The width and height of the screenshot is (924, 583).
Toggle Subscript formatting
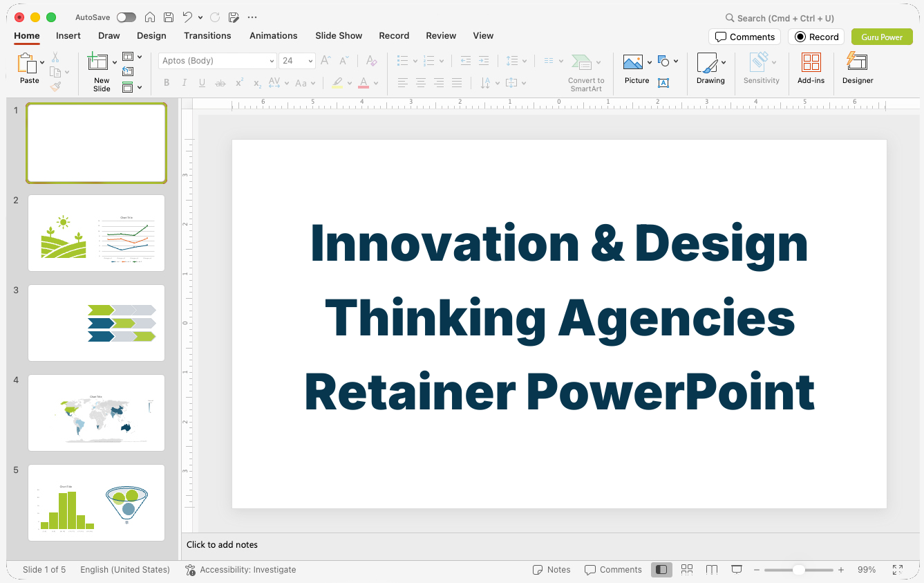pos(257,83)
